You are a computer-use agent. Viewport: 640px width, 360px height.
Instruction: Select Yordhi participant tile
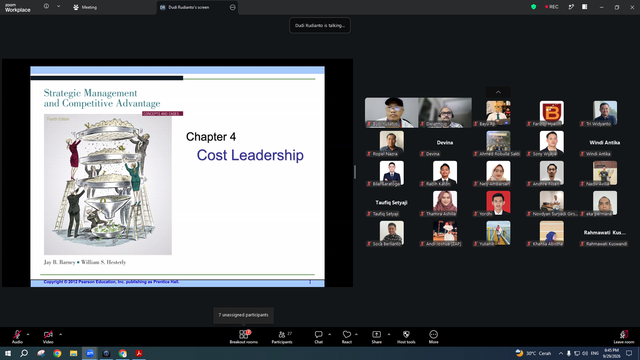click(x=498, y=203)
